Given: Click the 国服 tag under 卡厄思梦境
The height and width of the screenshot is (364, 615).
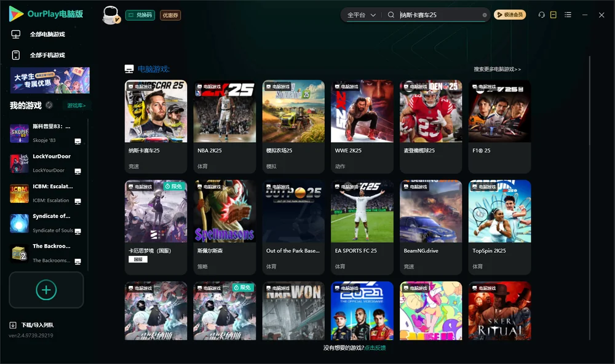Looking at the screenshot, I should click(138, 259).
